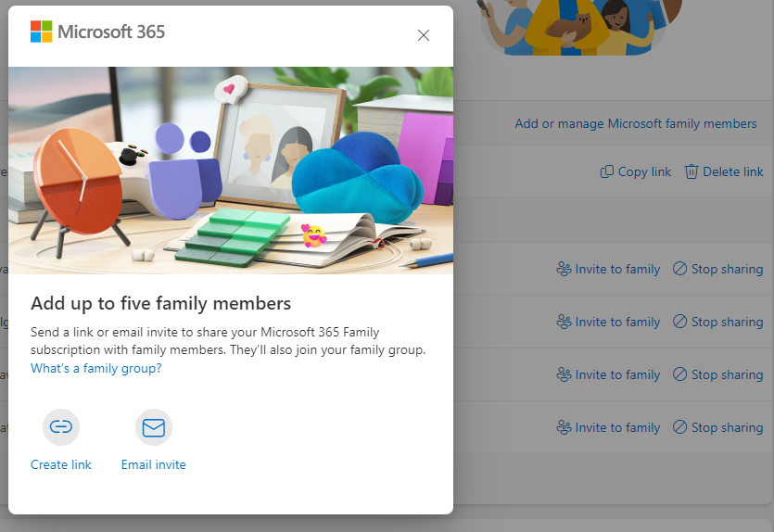This screenshot has width=774, height=532.
Task: Close the Microsoft 365 dialog
Action: pyautogui.click(x=424, y=35)
